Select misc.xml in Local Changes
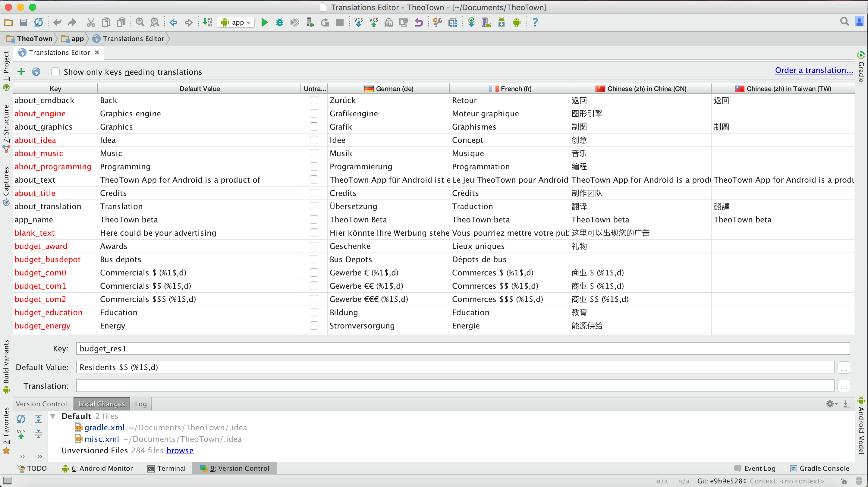 (102, 439)
